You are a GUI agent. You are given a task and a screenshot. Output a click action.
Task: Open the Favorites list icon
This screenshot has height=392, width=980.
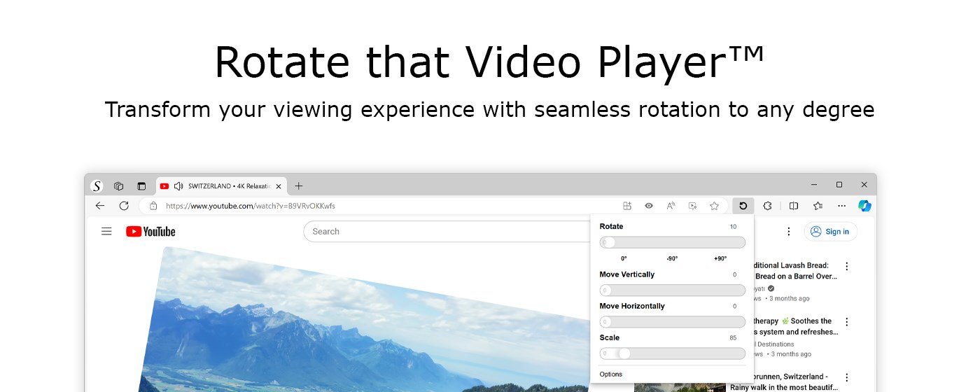pyautogui.click(x=818, y=206)
